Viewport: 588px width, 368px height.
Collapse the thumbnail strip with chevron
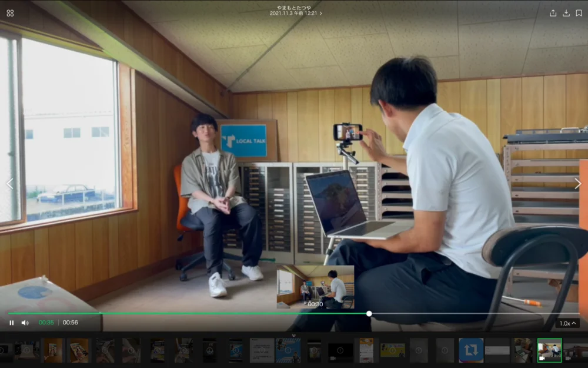[x=293, y=335]
